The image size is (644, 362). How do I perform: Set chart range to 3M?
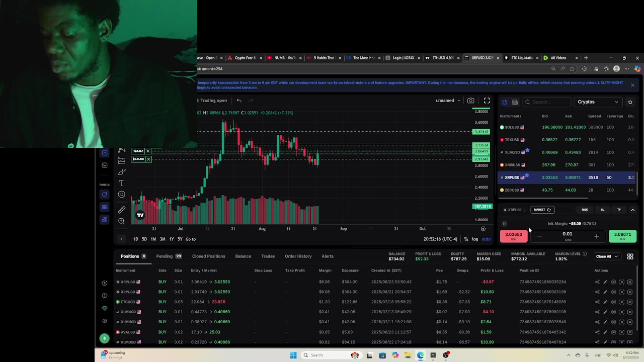[x=163, y=239]
